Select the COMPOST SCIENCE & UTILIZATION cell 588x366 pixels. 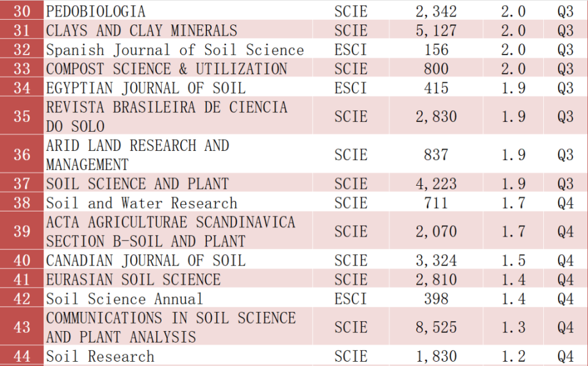(x=167, y=69)
